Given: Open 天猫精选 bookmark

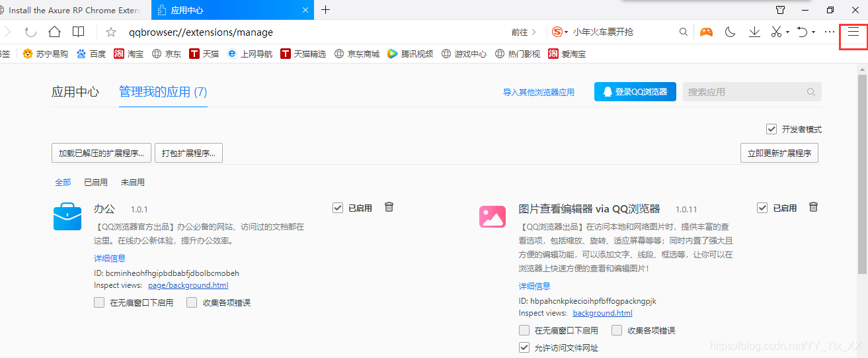Looking at the screenshot, I should pos(303,54).
